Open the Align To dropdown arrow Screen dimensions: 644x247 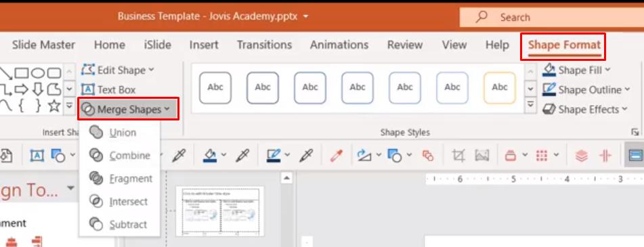pyautogui.click(x=70, y=188)
